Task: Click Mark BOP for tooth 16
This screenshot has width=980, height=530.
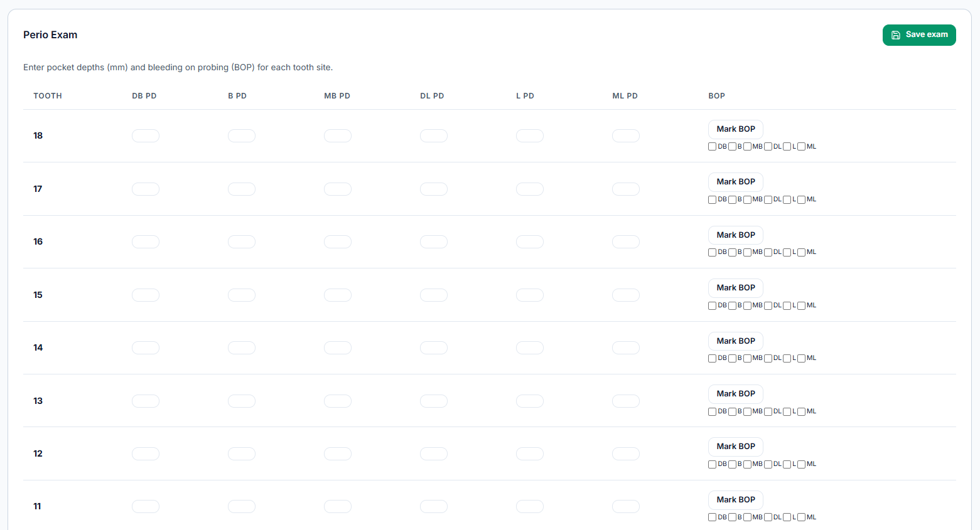Action: tap(736, 235)
